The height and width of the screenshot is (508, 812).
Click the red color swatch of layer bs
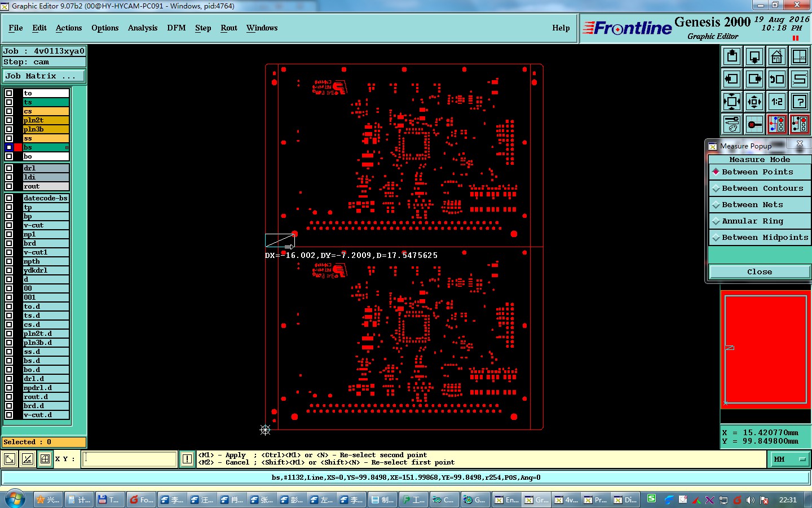(x=18, y=147)
